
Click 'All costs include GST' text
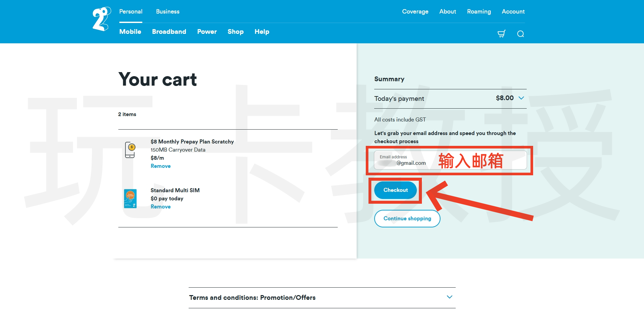400,120
